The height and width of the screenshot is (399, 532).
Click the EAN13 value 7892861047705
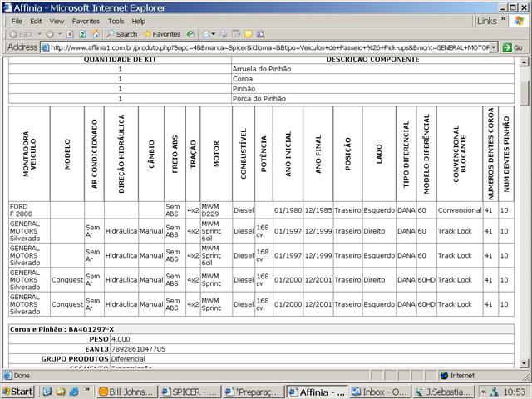tap(138, 349)
